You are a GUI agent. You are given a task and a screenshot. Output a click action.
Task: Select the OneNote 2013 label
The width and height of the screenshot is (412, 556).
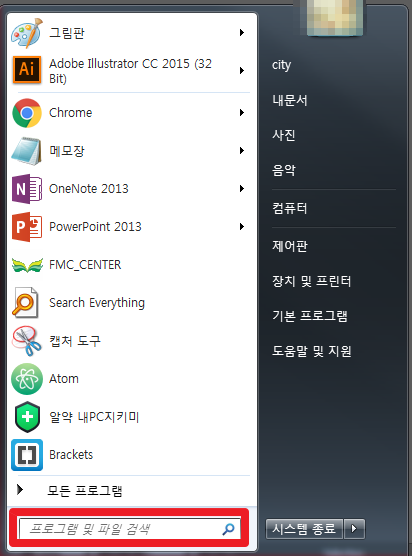pyautogui.click(x=89, y=189)
